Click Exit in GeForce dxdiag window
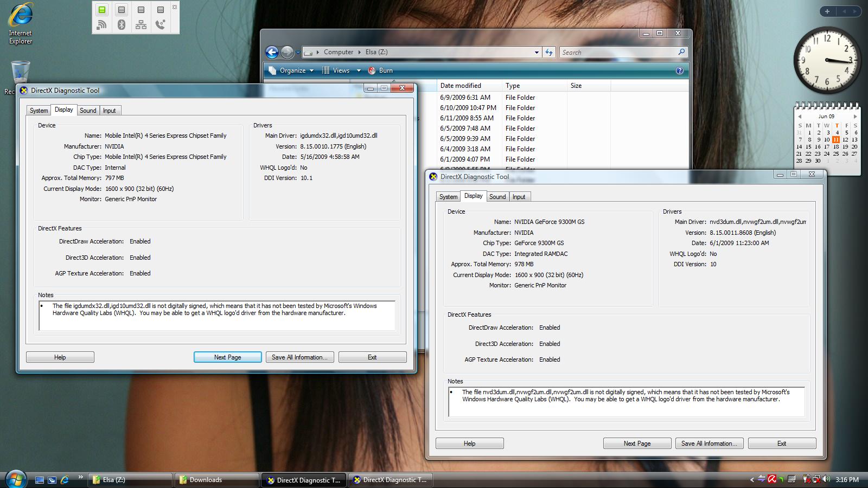The image size is (868, 488). tap(782, 444)
